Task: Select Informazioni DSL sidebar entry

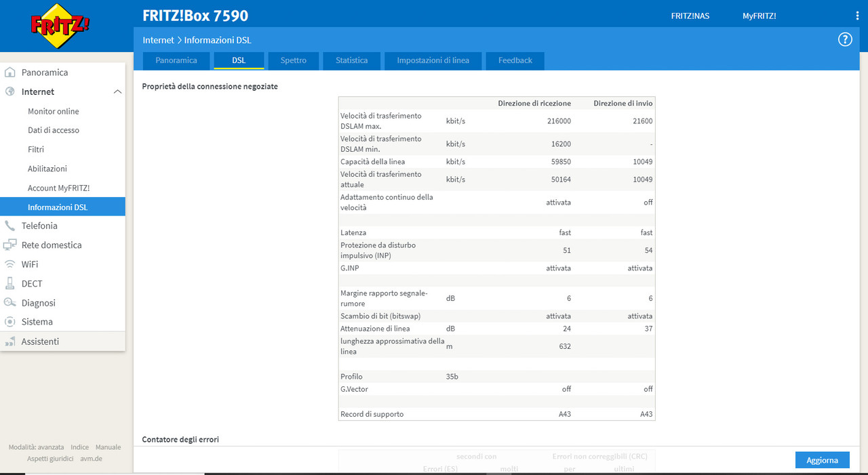Action: 62,207
